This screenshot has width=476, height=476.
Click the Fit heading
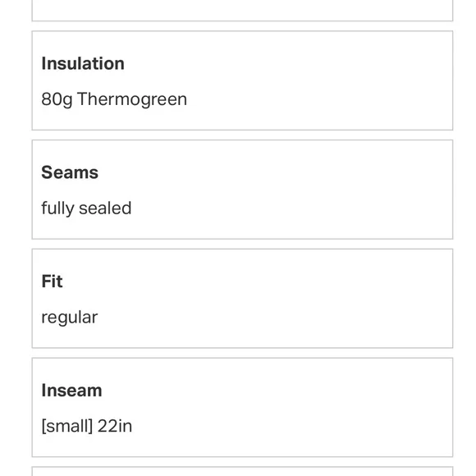pos(52,281)
